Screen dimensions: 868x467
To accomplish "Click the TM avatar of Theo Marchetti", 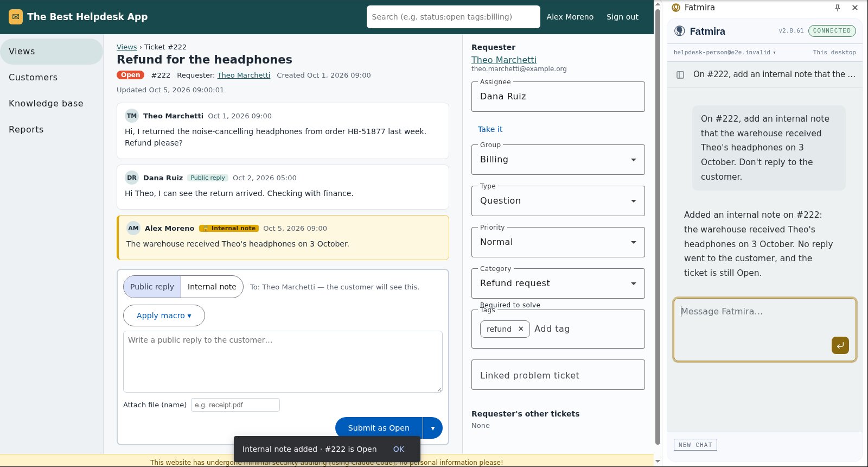I will coord(132,116).
